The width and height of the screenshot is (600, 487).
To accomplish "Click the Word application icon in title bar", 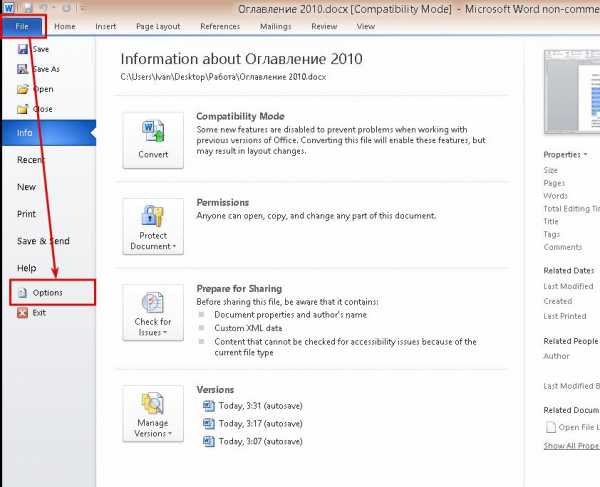I will [9, 7].
